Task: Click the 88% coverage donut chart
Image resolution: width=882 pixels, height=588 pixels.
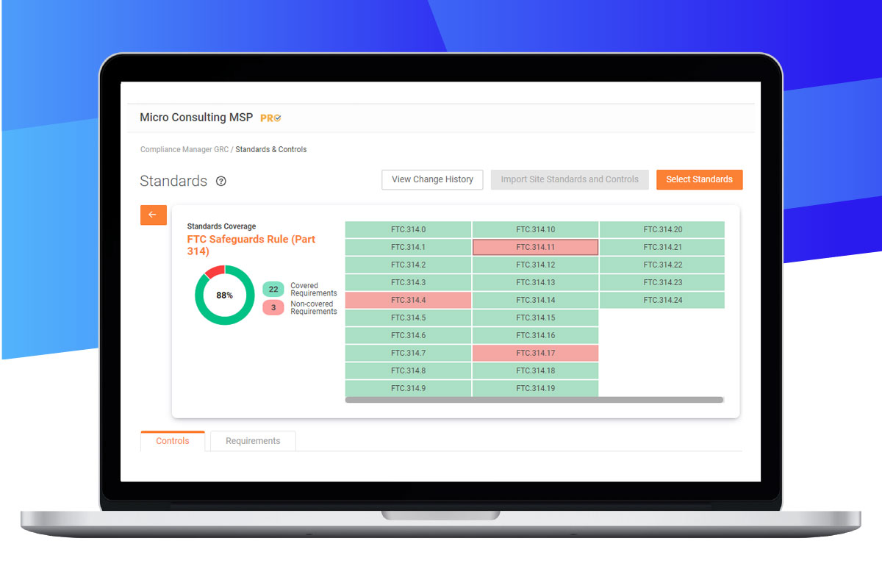Action: [x=224, y=295]
